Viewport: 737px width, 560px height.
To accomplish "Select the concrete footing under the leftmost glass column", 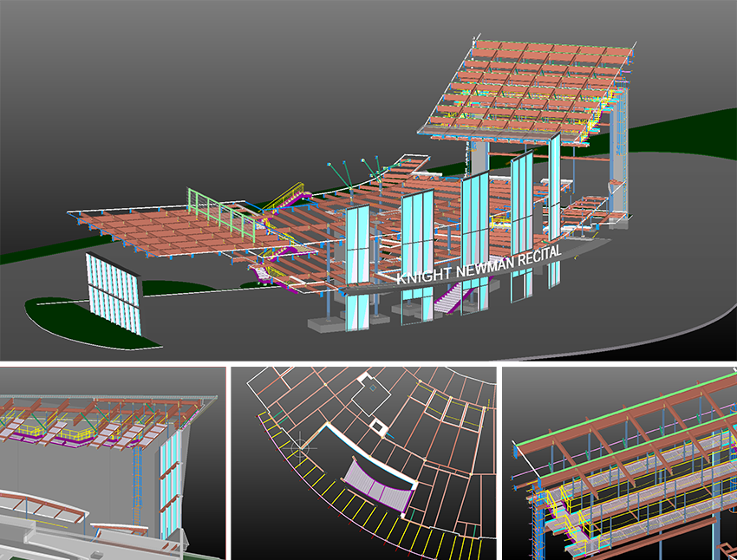I will click(x=329, y=323).
